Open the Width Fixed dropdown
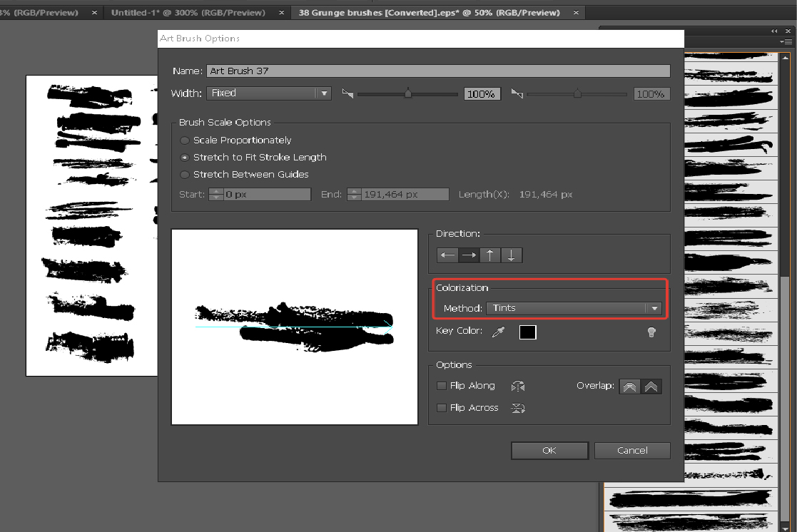The height and width of the screenshot is (532, 797). (268, 93)
